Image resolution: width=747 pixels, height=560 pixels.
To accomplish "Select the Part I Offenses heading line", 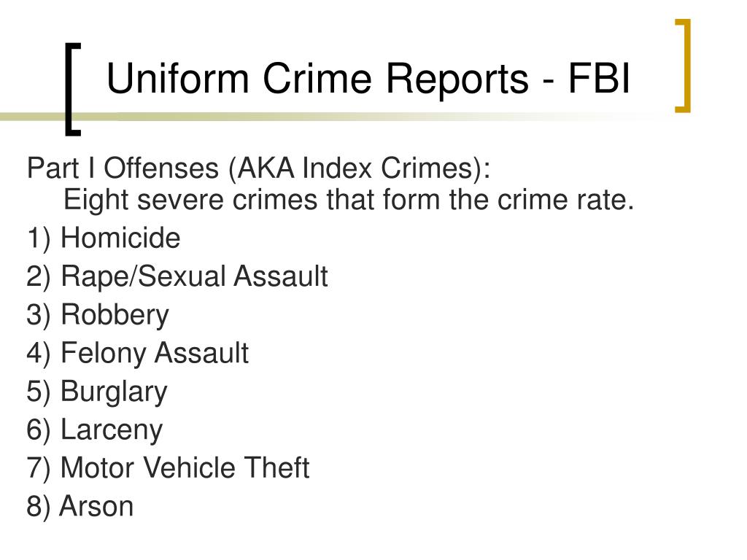I will (x=259, y=168).
